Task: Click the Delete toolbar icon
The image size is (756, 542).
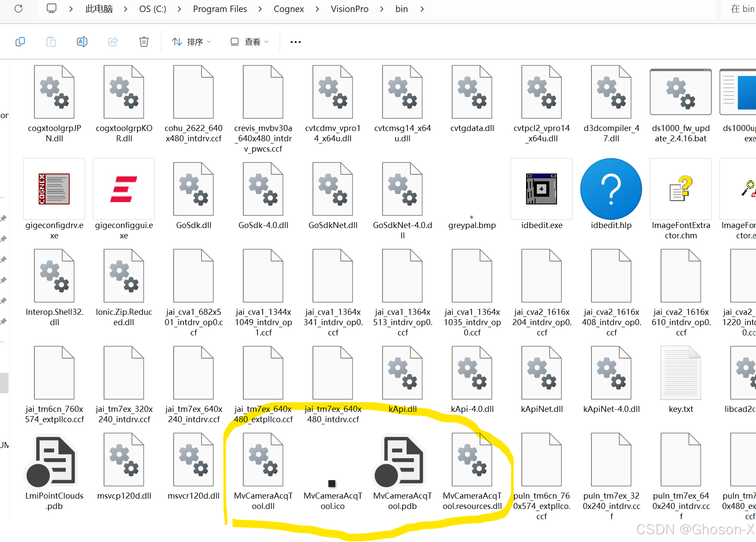Action: coord(144,41)
